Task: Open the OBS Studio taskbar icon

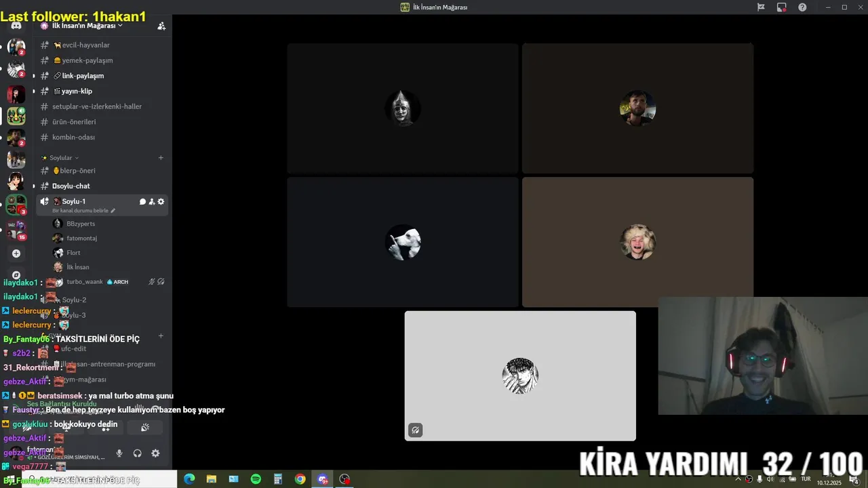Action: tap(344, 479)
